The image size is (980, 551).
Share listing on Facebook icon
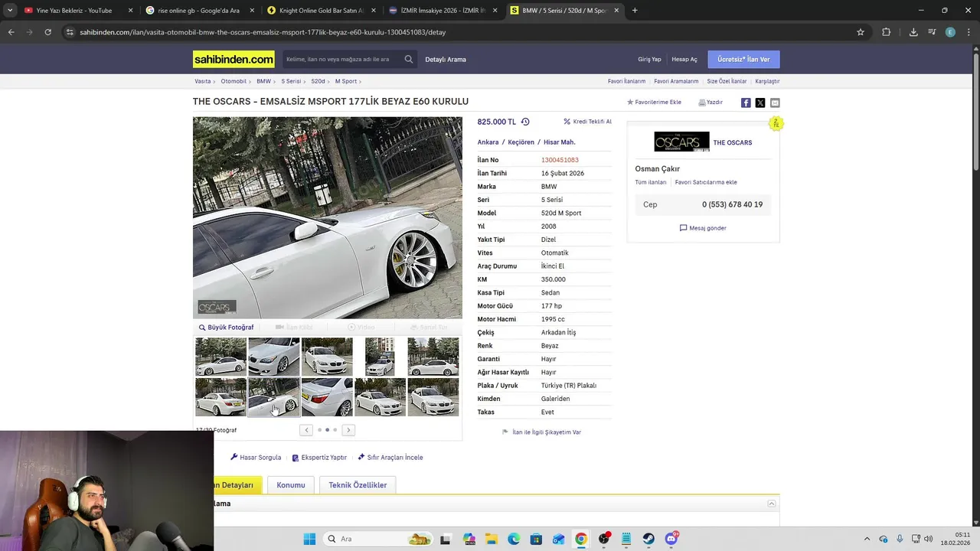click(746, 103)
